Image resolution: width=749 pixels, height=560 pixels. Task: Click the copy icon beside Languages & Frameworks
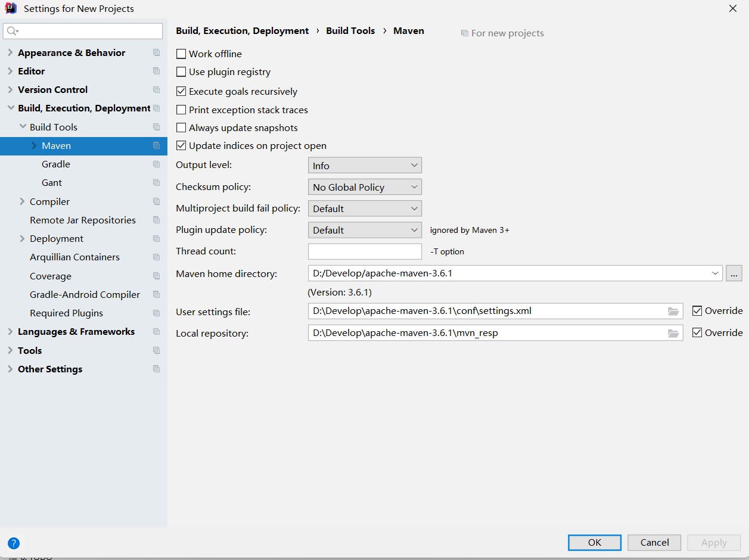click(x=157, y=332)
